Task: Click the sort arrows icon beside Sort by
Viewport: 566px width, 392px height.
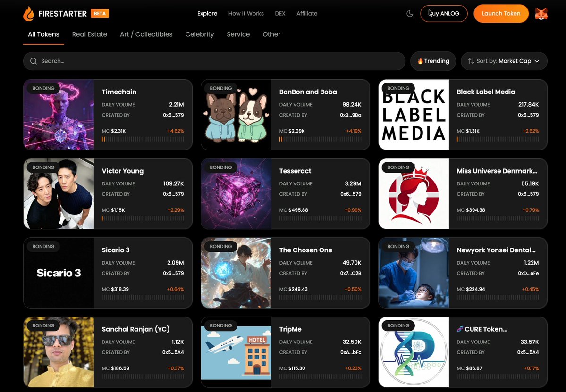Action: (x=471, y=61)
